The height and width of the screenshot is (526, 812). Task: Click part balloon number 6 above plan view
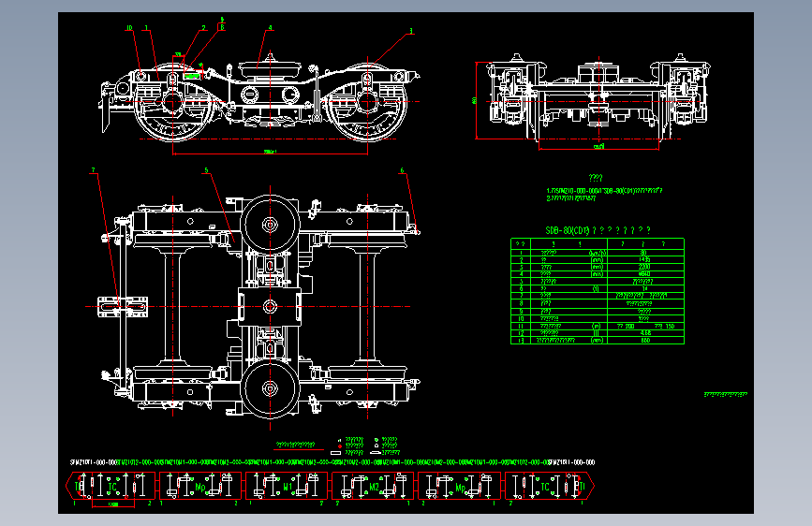pos(402,169)
